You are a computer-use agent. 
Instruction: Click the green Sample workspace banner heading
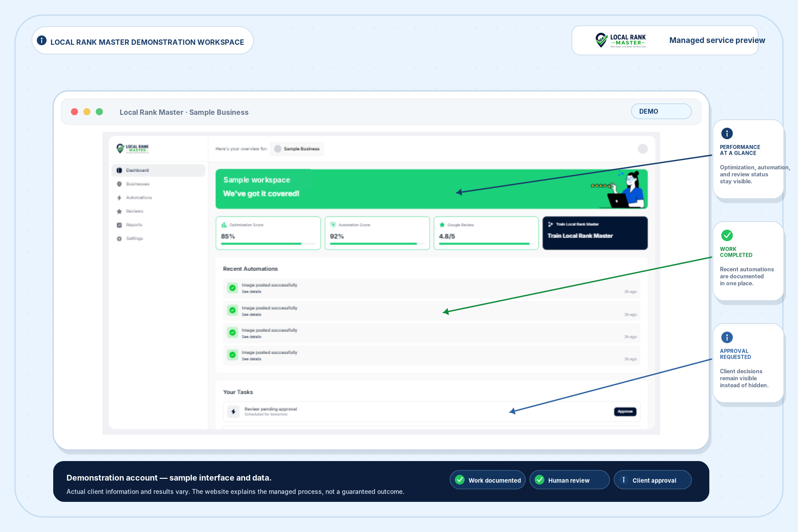[257, 180]
